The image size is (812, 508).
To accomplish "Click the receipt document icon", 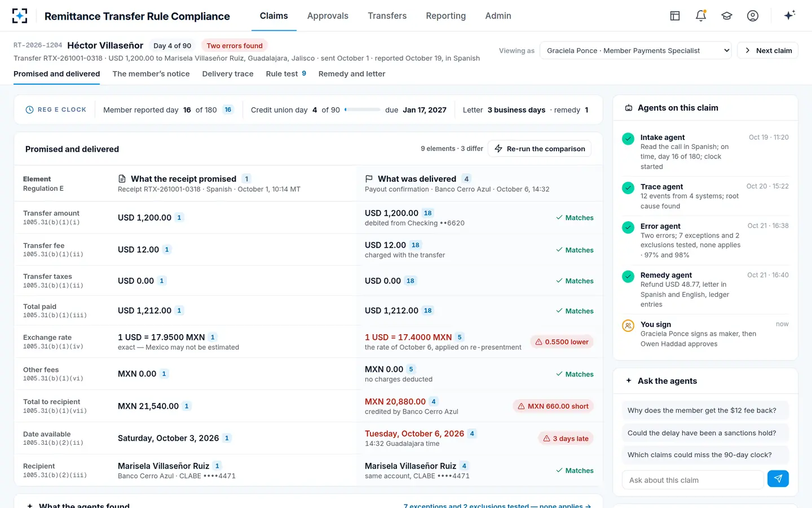I will coord(122,178).
